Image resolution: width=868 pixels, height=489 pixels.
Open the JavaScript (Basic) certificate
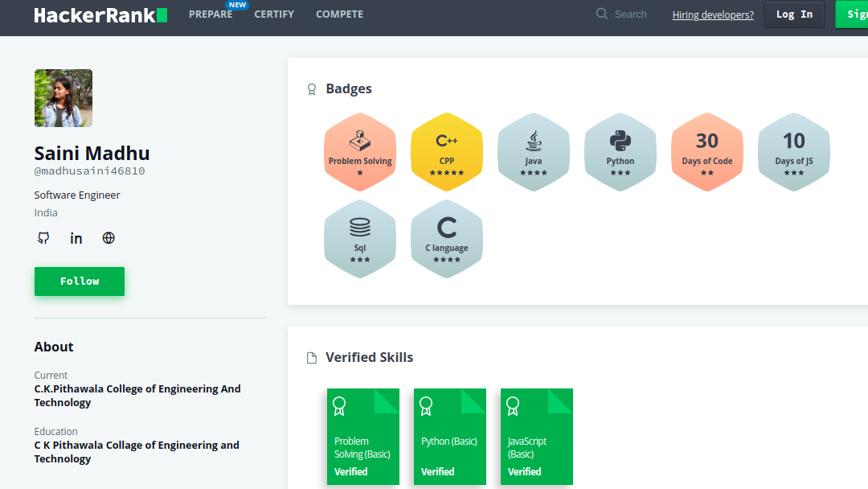(x=536, y=437)
